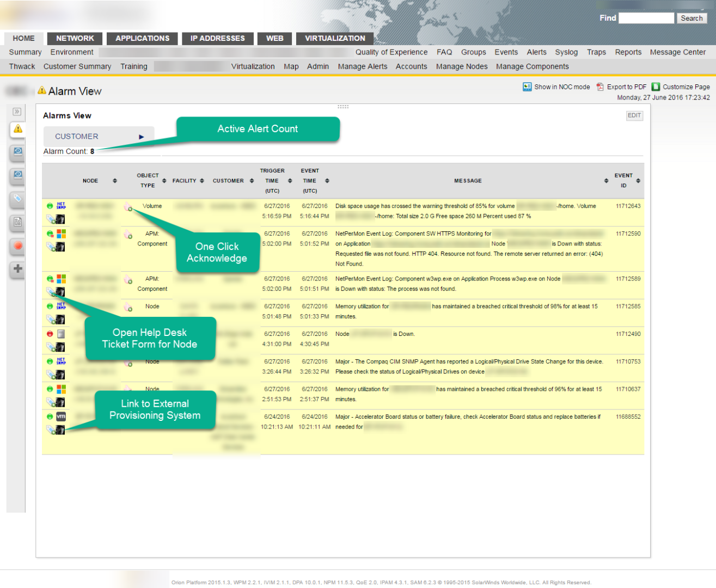Open the Customer Summary link
The image size is (716, 588).
pyautogui.click(x=77, y=66)
